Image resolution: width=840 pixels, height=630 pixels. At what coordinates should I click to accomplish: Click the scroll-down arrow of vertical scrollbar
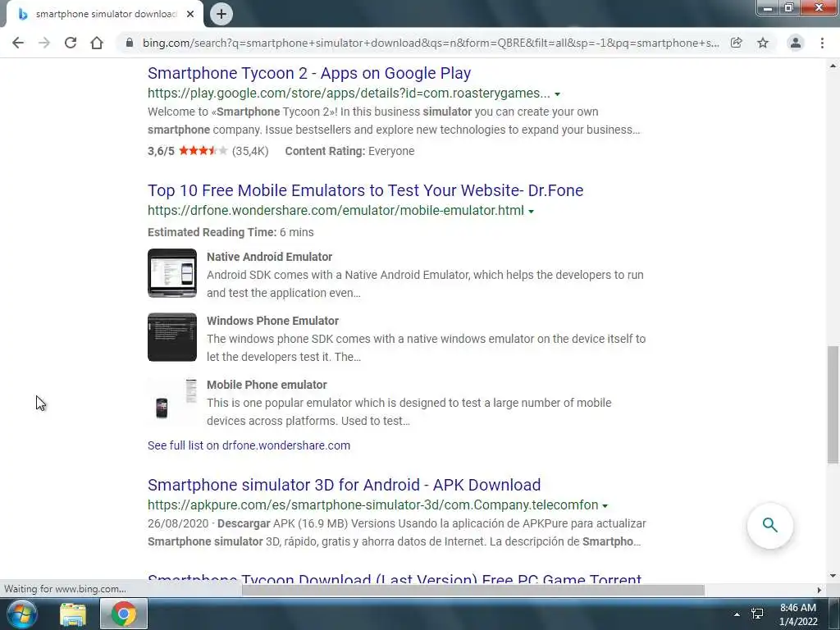tap(833, 576)
